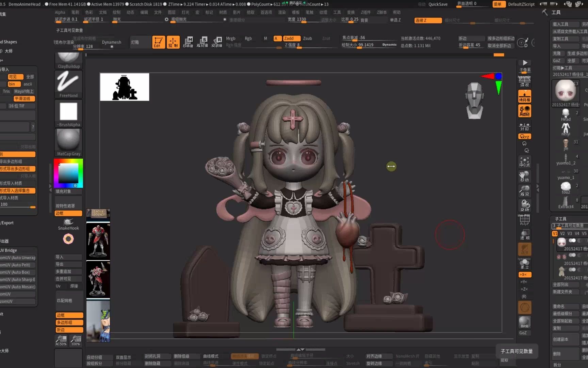
Task: Open the 笔刷 brush menu
Action: click(x=75, y=12)
